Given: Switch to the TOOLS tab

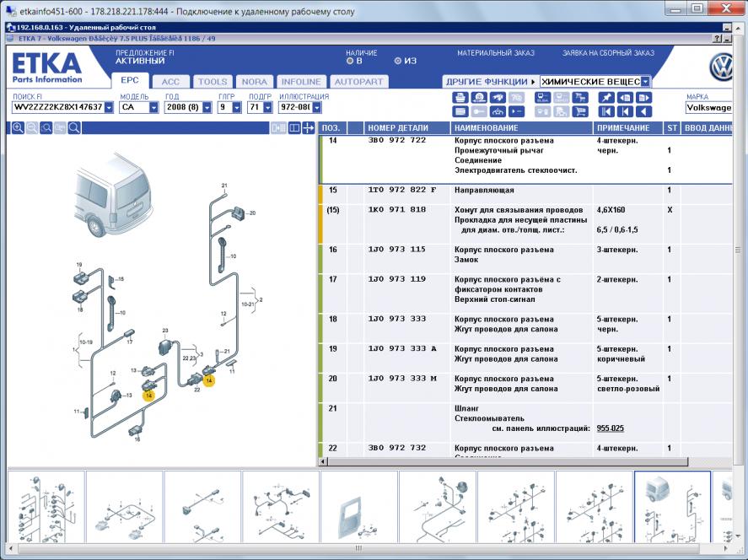Looking at the screenshot, I should pos(213,82).
